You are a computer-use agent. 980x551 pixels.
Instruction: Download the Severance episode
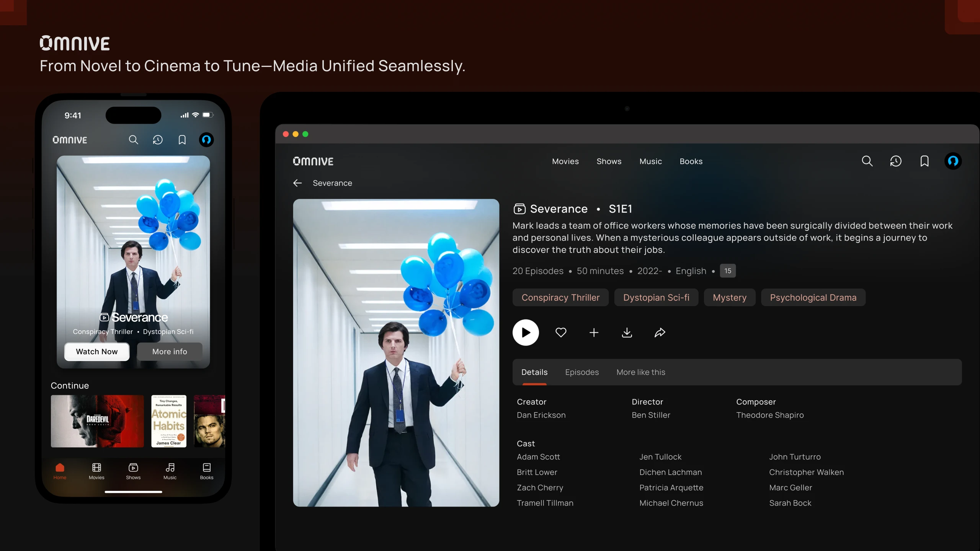627,333
